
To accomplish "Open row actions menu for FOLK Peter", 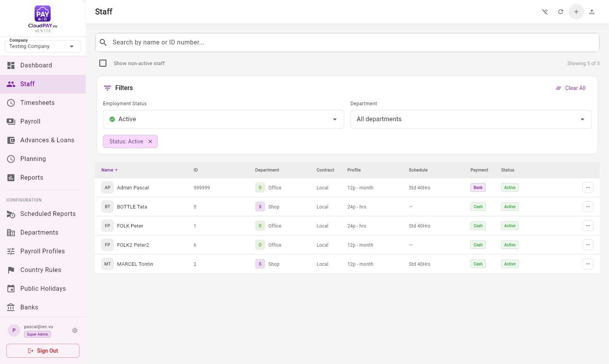I will pos(588,226).
